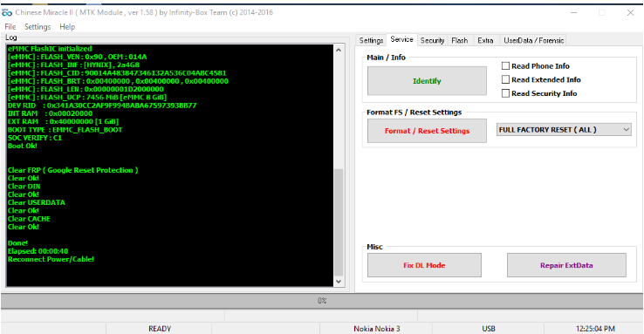
Task: Click the 'BOOT TYPE : EMMC_FLASH_BOOT' log line
Action: (x=65, y=130)
